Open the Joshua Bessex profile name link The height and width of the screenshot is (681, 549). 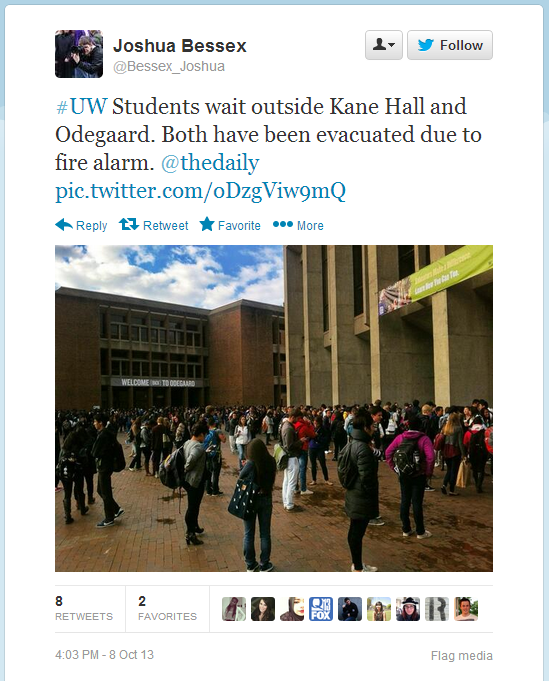point(179,46)
